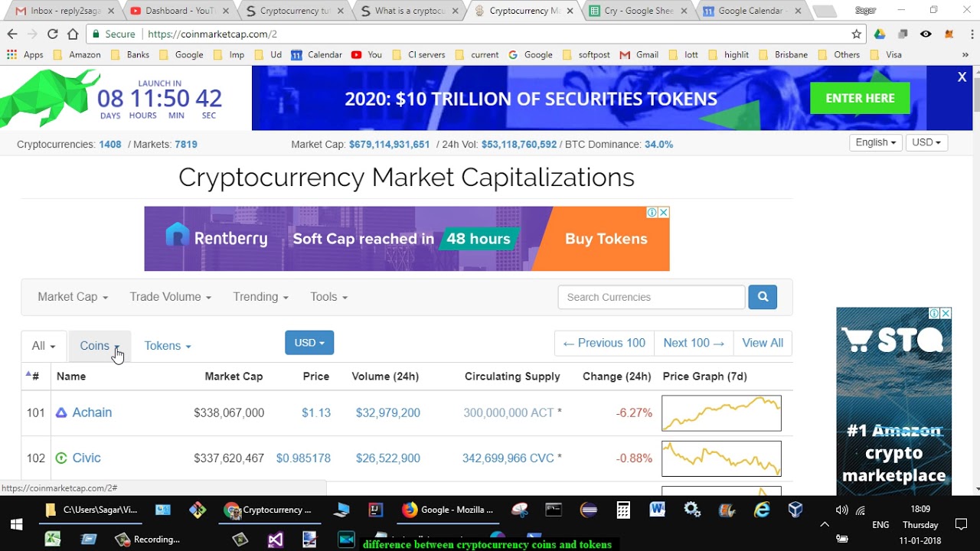980x551 pixels.
Task: Switch to the Google Calendar tab
Action: pos(752,11)
